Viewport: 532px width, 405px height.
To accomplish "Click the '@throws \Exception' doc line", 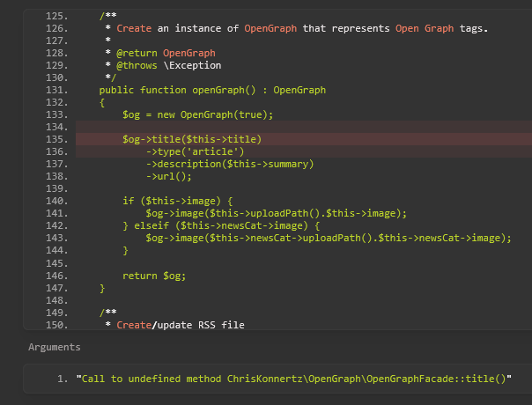I will click(168, 65).
